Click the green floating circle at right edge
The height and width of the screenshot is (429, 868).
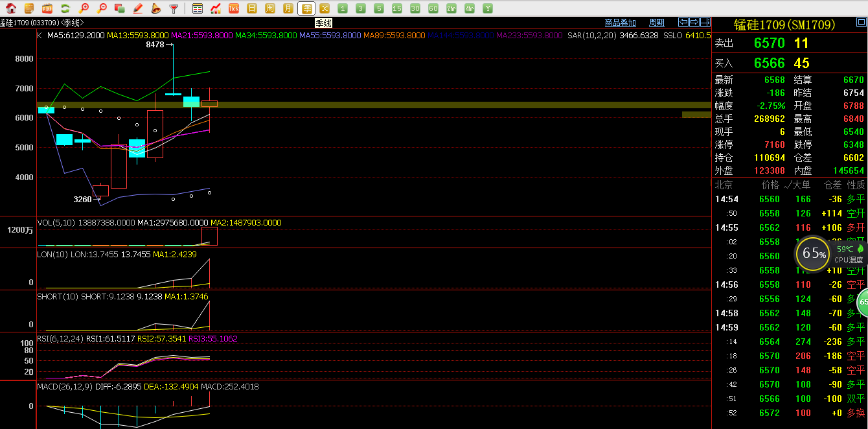[863, 303]
